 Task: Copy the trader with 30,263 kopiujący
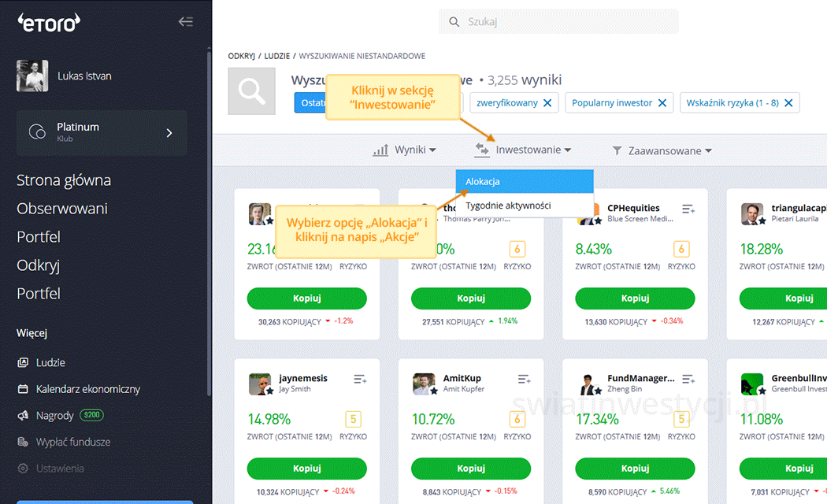307,298
